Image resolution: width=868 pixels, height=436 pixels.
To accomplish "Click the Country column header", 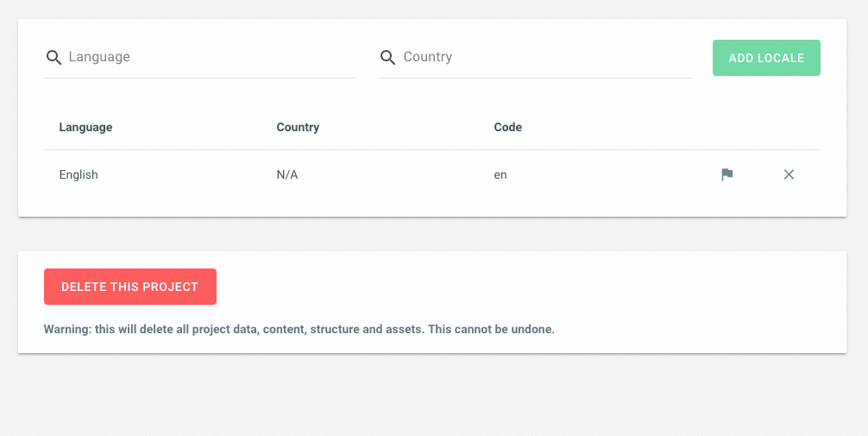I will pos(298,127).
